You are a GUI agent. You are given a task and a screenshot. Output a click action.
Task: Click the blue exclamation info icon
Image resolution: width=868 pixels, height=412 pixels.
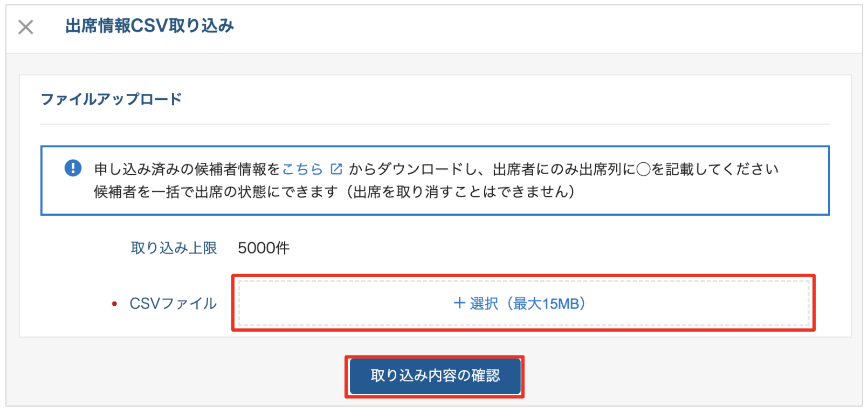click(x=73, y=168)
